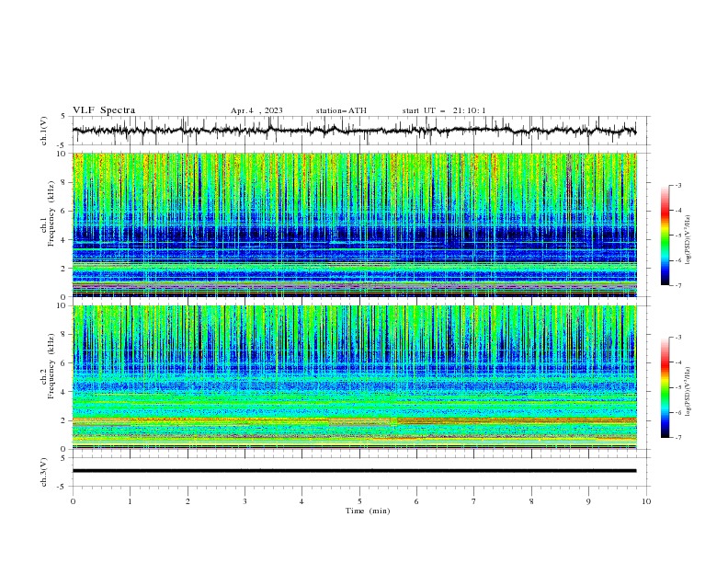This screenshot has height=563, width=728.
Task: Click the "-3" label on ch.2 color bar
Action: [678, 338]
